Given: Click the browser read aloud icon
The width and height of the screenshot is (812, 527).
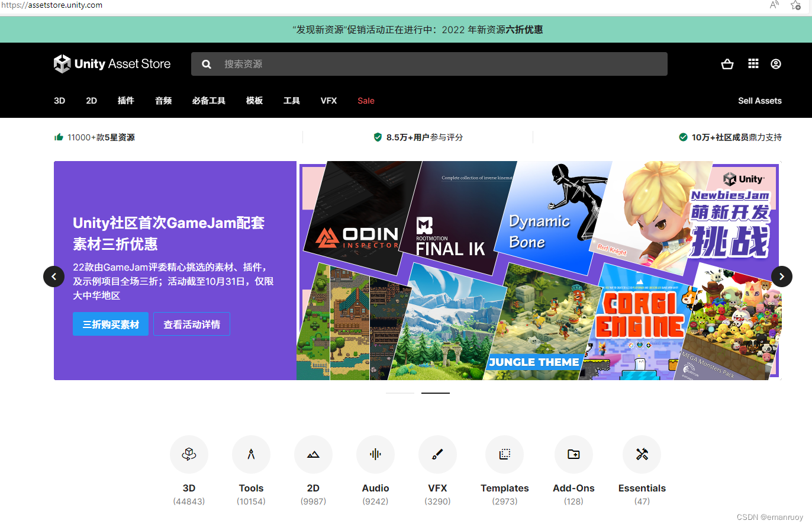Looking at the screenshot, I should tap(774, 5).
